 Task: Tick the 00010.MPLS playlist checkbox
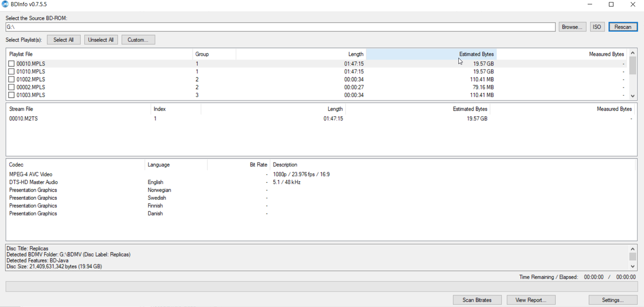click(x=11, y=64)
